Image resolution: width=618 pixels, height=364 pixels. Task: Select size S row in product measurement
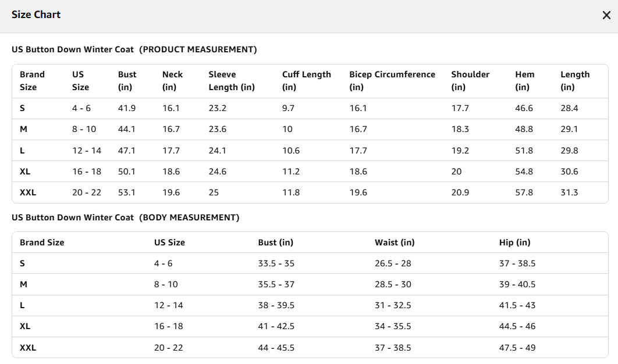pos(310,108)
